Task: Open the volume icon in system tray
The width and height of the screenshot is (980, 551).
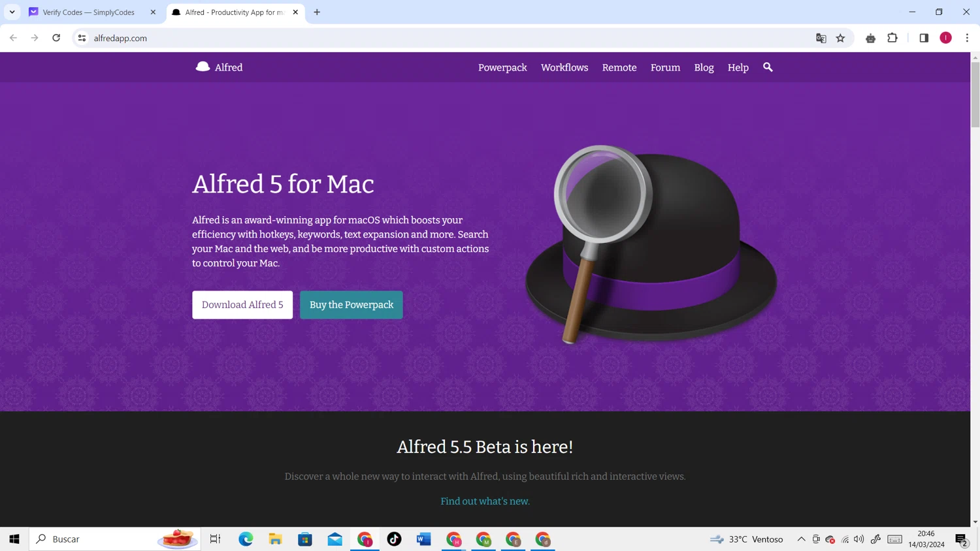Action: coord(859,539)
